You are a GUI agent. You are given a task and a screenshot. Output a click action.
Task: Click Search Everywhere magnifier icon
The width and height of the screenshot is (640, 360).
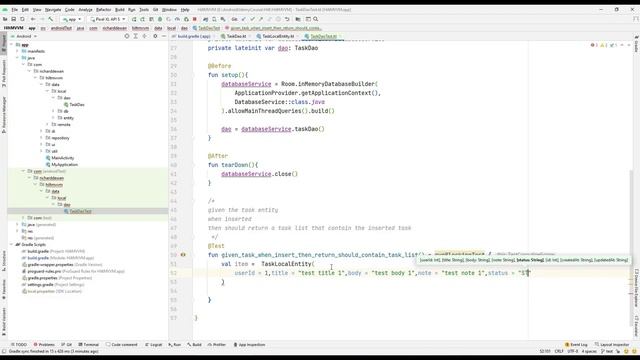coord(316,19)
